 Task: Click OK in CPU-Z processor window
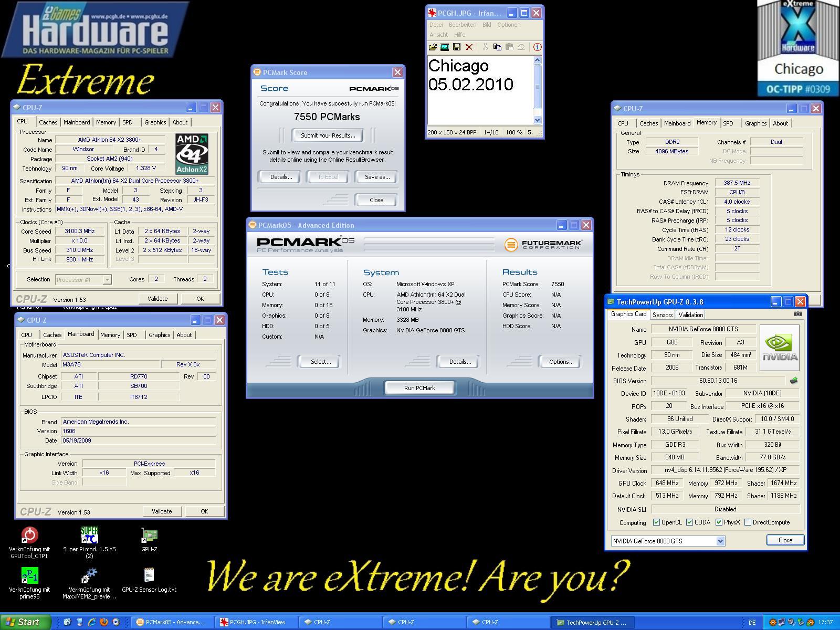[200, 299]
